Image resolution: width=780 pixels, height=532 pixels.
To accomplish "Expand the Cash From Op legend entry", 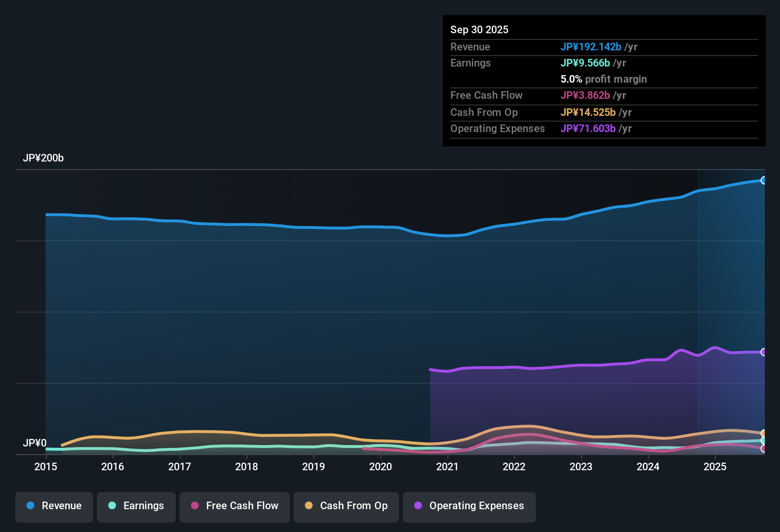I will coord(346,506).
